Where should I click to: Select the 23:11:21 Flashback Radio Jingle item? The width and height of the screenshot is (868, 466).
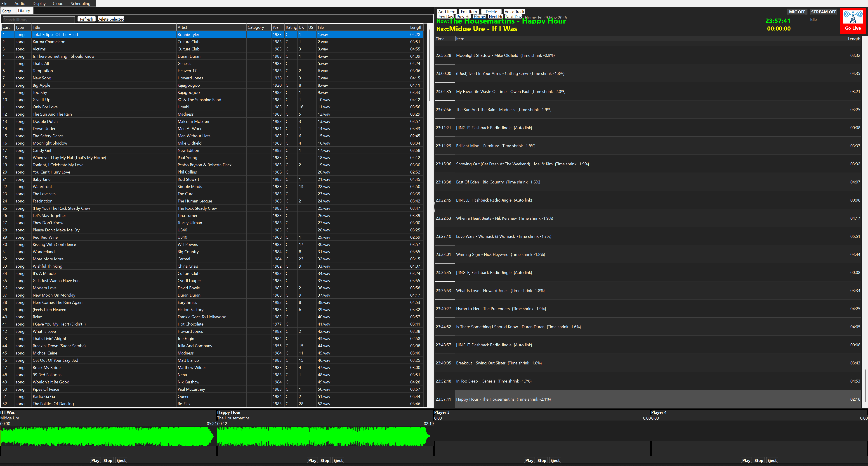point(648,128)
